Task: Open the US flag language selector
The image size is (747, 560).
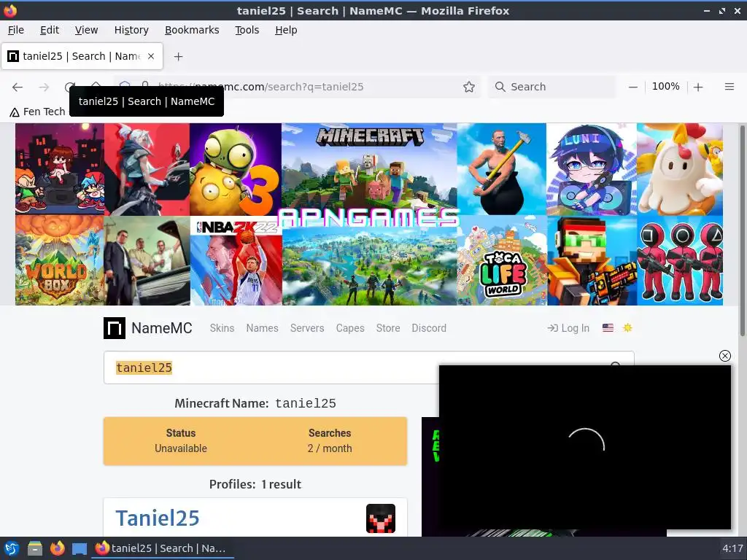Action: [608, 328]
